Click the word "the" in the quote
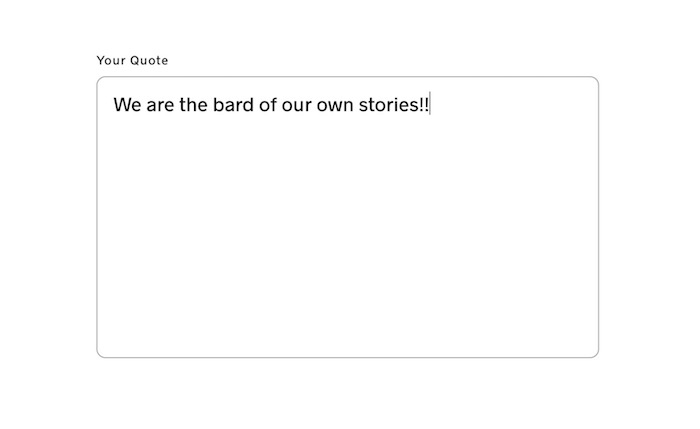This screenshot has width=700, height=429. pos(193,105)
